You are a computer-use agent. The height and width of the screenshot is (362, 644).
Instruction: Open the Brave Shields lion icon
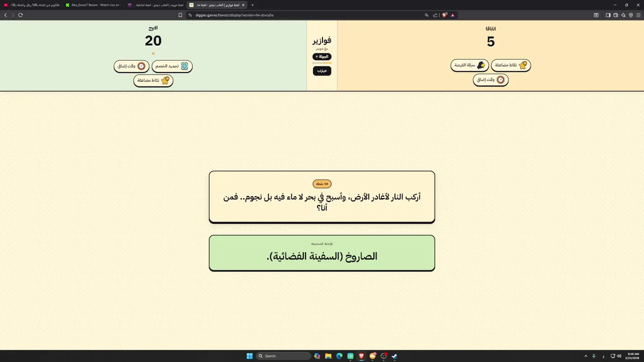[x=445, y=15]
